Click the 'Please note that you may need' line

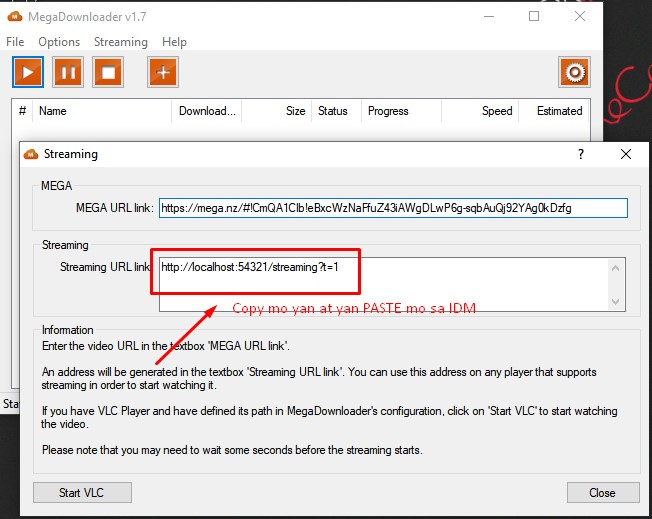tap(232, 450)
